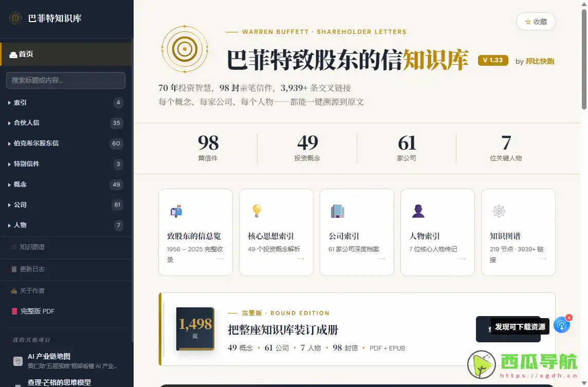Image resolution: width=588 pixels, height=387 pixels.
Task: Open 完整版 PDF from the sidebar
Action: [66, 311]
